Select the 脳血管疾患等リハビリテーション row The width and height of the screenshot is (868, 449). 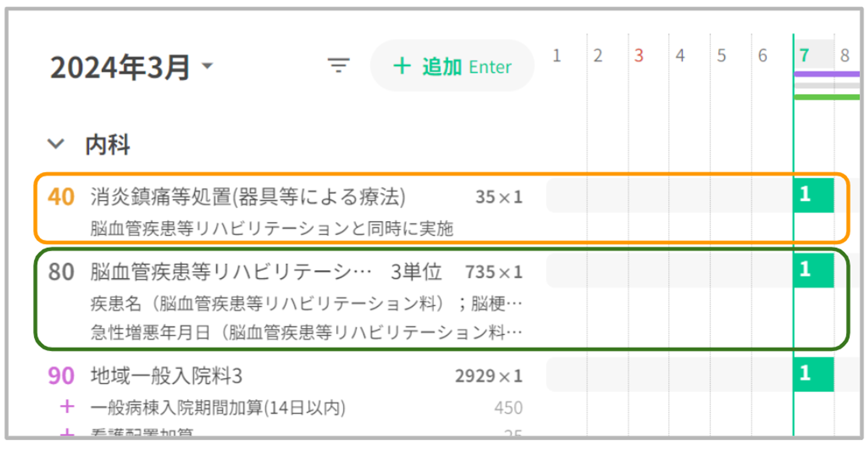(x=230, y=272)
